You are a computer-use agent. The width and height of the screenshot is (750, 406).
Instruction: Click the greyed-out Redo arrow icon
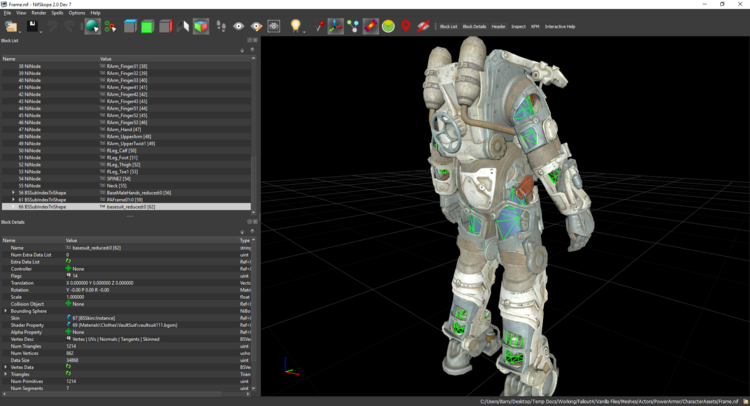click(69, 26)
